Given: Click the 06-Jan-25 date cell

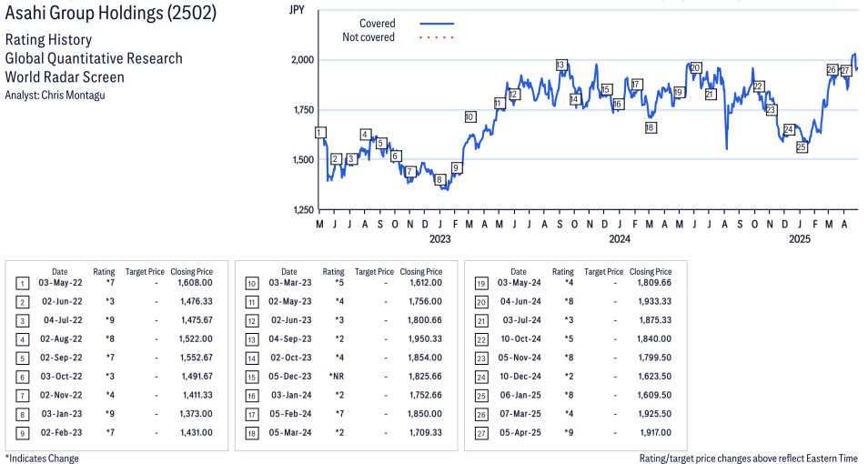Looking at the screenshot, I should pyautogui.click(x=520, y=396).
